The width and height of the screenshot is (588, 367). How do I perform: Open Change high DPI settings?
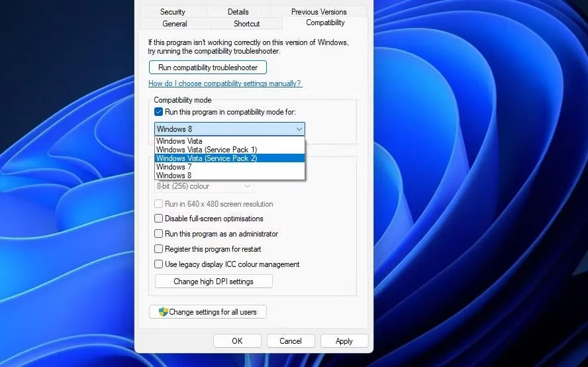(214, 282)
